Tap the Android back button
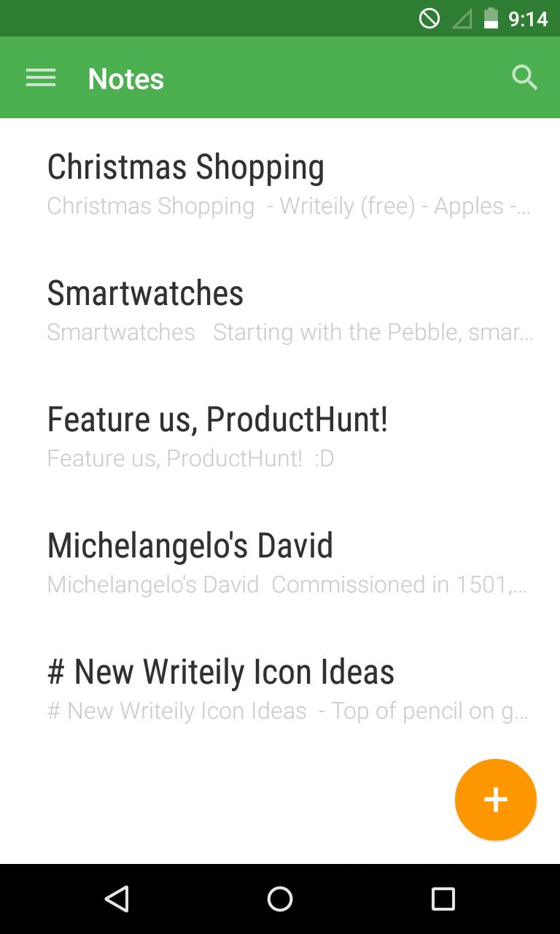Viewport: 560px width, 934px height. [117, 898]
